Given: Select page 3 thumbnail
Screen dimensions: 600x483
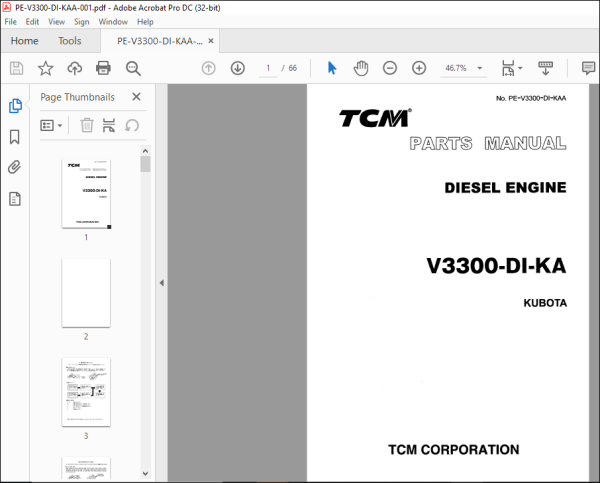Looking at the screenshot, I should [x=86, y=392].
